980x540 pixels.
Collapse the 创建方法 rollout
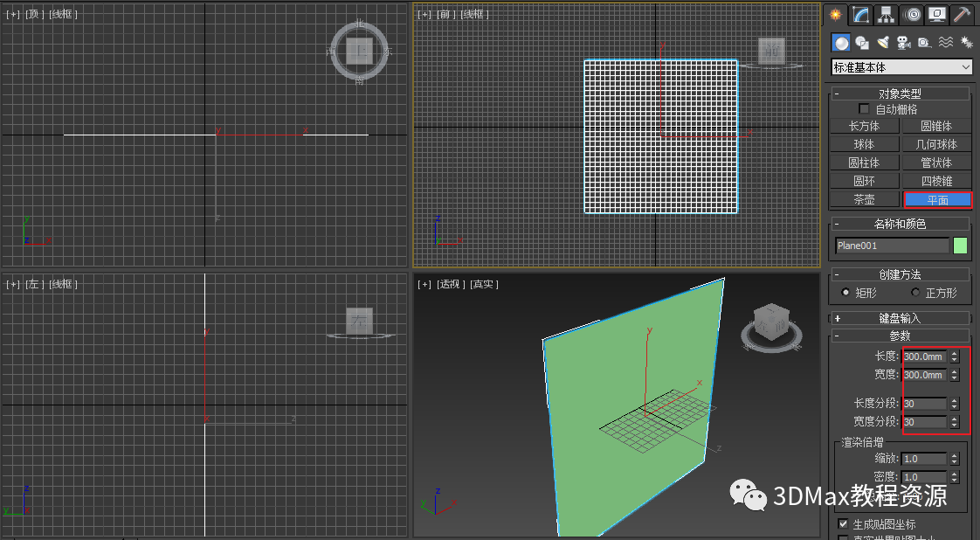click(x=900, y=274)
